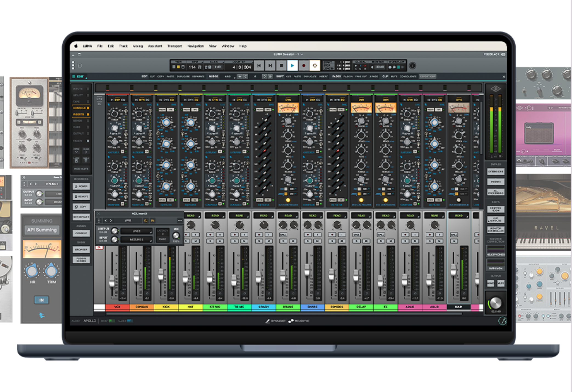Screen dimensions: 572x392
Task: Mute the KIT MIC channel
Action: coord(220,241)
